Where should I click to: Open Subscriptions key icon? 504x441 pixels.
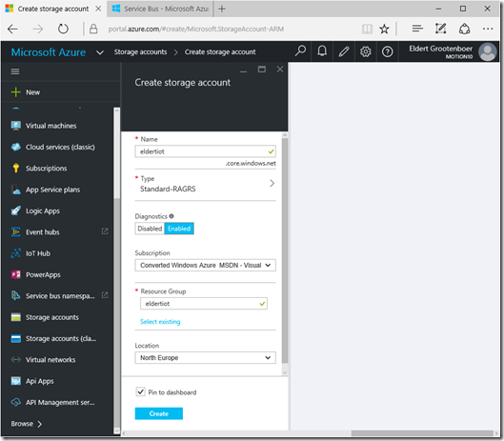(16, 168)
